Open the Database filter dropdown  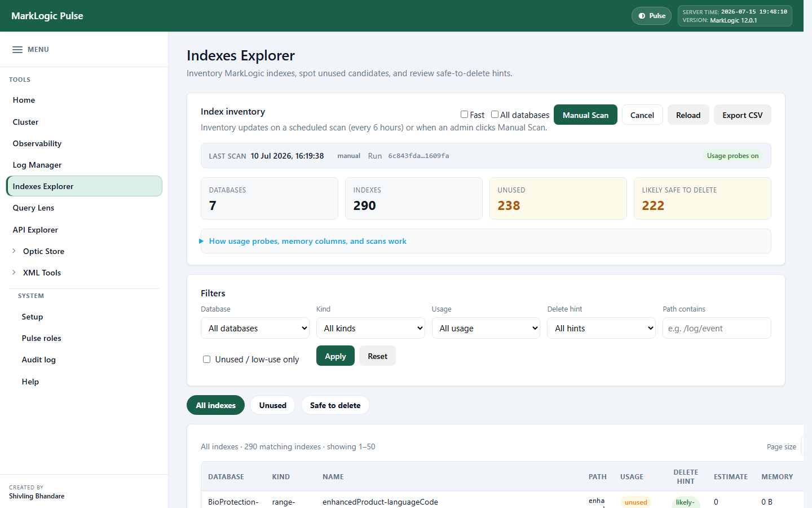(x=255, y=328)
